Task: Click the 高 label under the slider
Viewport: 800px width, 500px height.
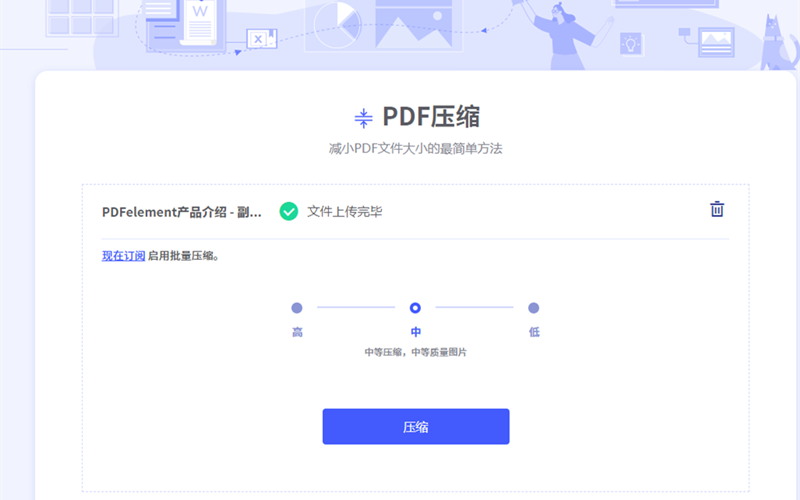Action: click(297, 332)
